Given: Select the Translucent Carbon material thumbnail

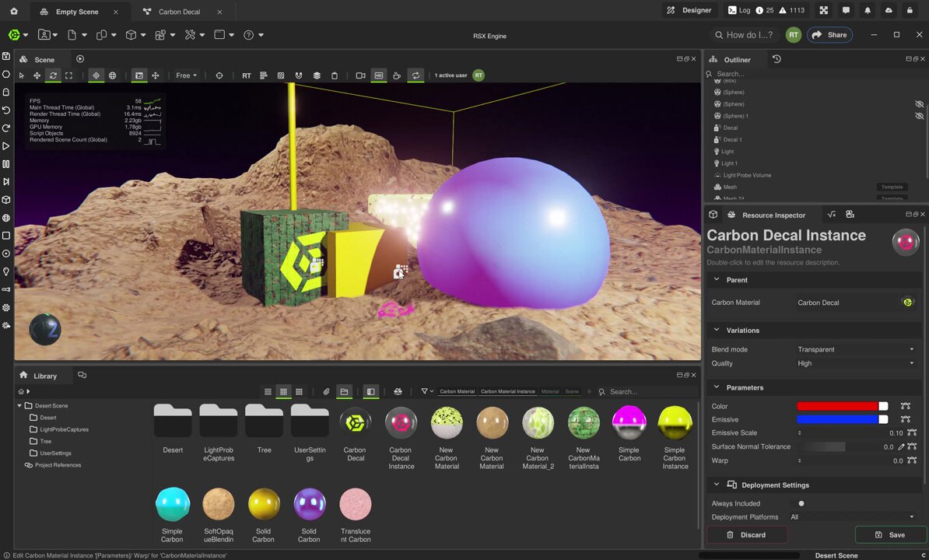Looking at the screenshot, I should coord(356,514).
